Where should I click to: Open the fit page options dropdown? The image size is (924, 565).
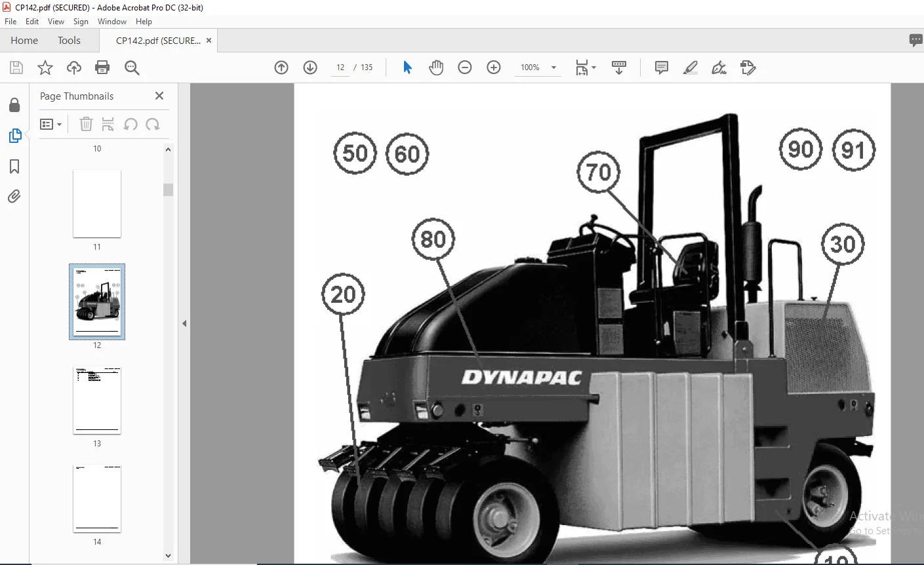(x=586, y=68)
